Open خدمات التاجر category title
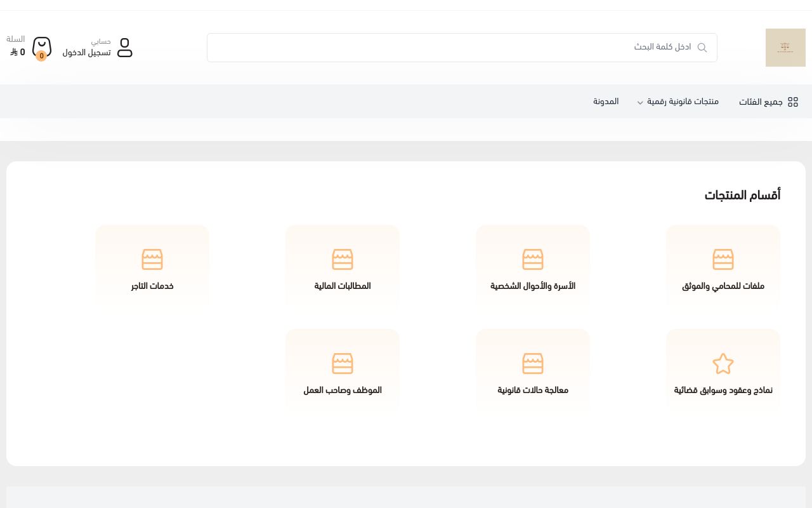 (152, 286)
